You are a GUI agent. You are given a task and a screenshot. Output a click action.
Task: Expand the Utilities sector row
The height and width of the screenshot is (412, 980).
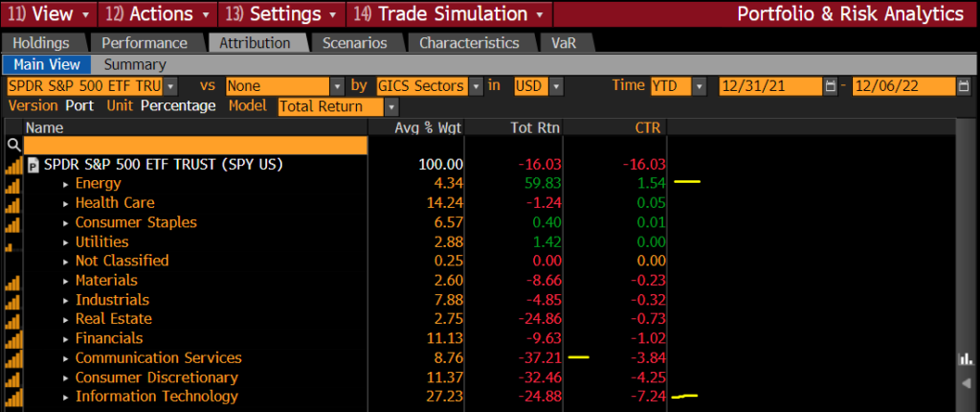tap(66, 242)
